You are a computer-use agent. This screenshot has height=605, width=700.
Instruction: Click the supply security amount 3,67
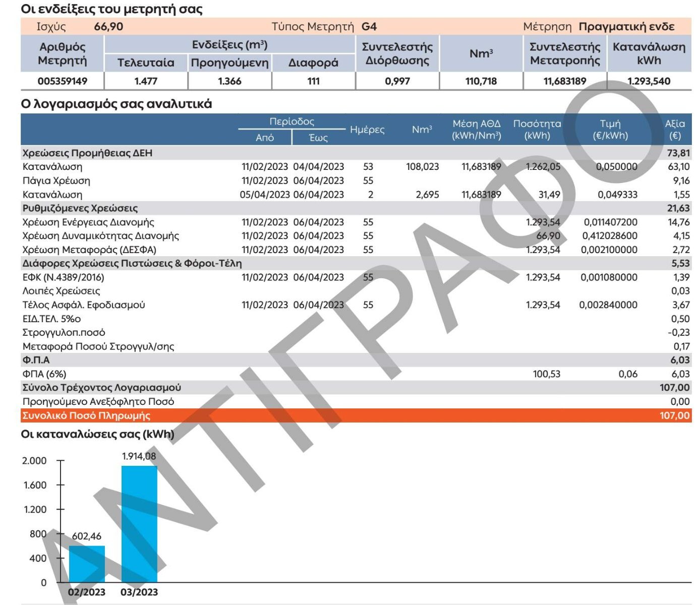[x=681, y=305]
